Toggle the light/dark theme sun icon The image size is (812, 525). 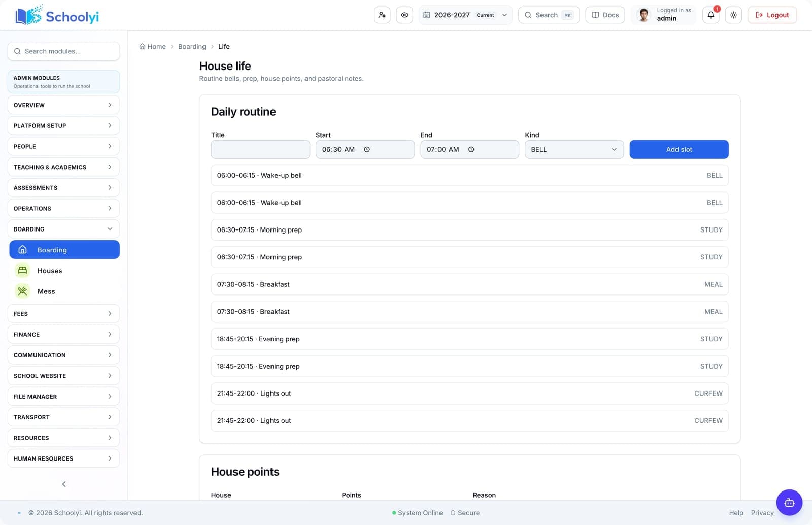coord(733,15)
